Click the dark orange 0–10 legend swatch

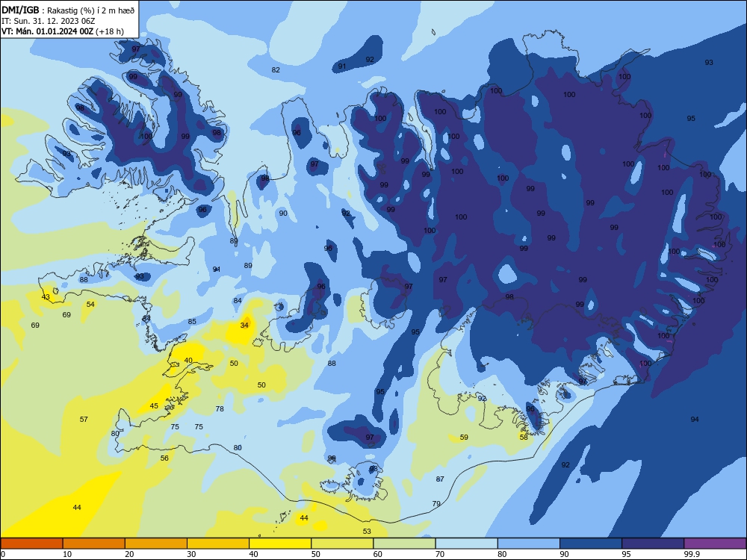[31, 544]
